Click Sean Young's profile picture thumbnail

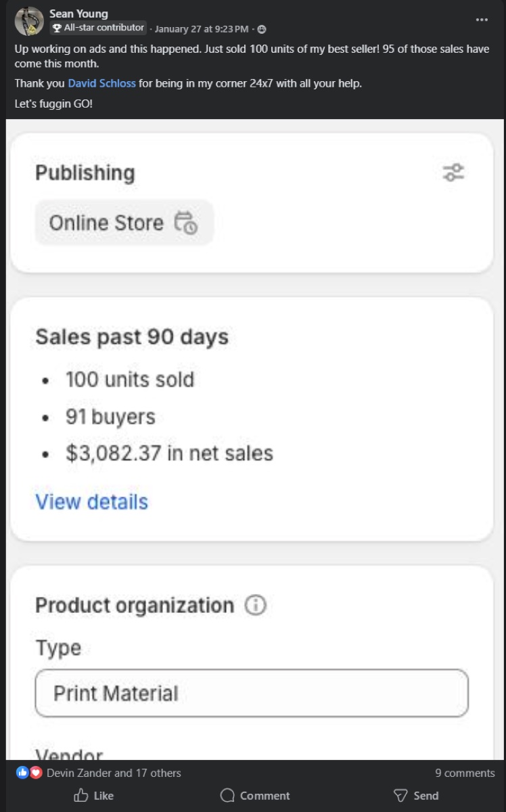[x=28, y=21]
